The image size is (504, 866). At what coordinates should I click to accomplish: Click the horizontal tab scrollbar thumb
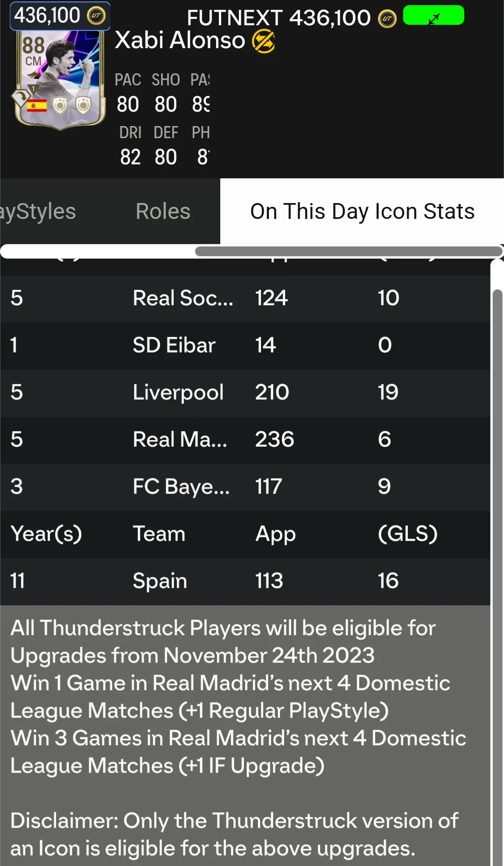pos(349,252)
